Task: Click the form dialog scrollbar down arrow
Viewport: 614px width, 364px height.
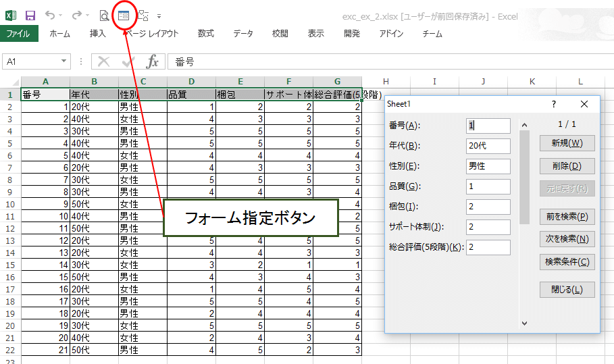Action: tap(524, 323)
